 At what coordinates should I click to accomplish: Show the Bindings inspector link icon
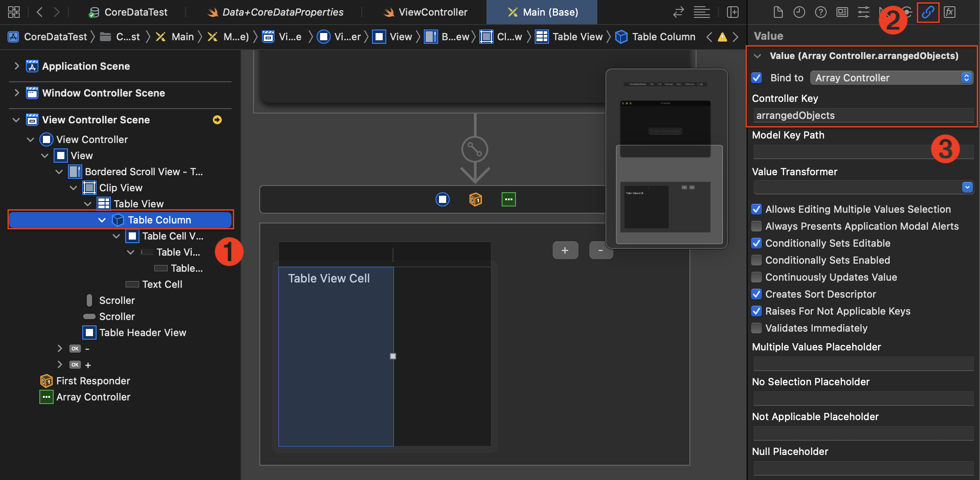[x=928, y=12]
